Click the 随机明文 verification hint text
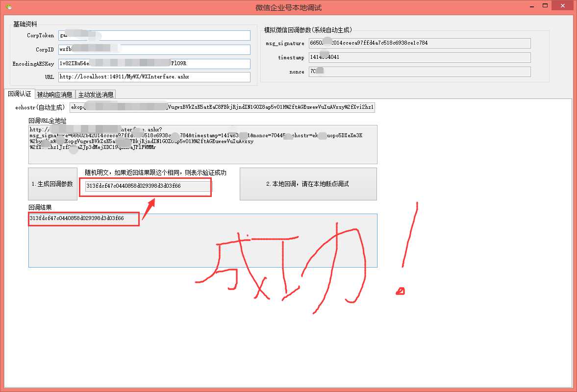The width and height of the screenshot is (577, 392). point(156,173)
